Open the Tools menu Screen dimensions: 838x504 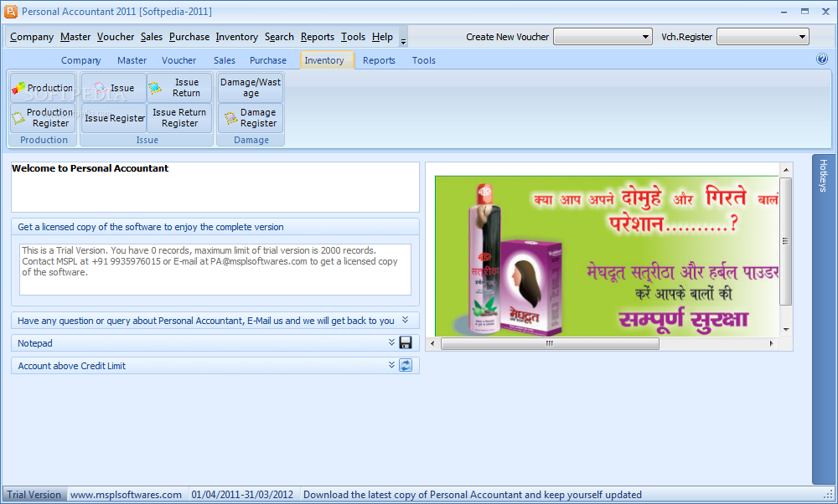354,37
